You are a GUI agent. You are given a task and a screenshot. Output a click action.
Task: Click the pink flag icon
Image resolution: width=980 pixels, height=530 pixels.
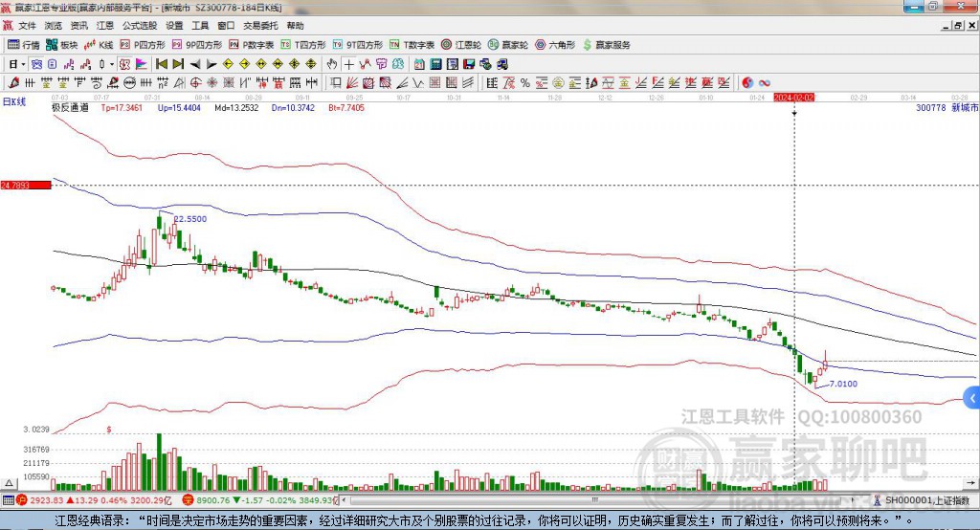click(x=142, y=64)
